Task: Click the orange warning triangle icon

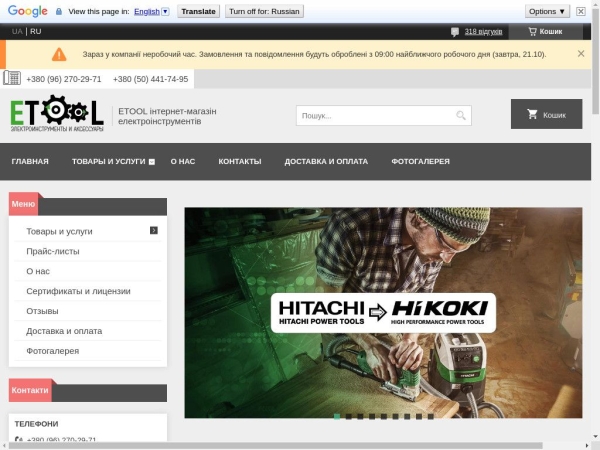Action: 59,54
